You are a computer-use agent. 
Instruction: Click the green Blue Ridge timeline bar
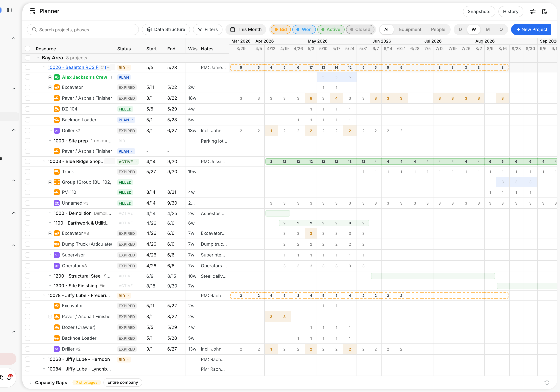(x=411, y=162)
